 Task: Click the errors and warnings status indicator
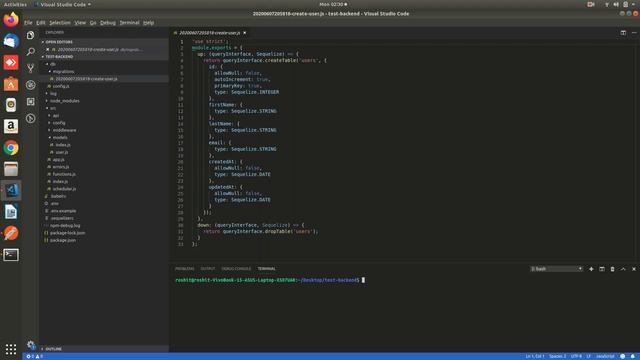pyautogui.click(x=35, y=356)
